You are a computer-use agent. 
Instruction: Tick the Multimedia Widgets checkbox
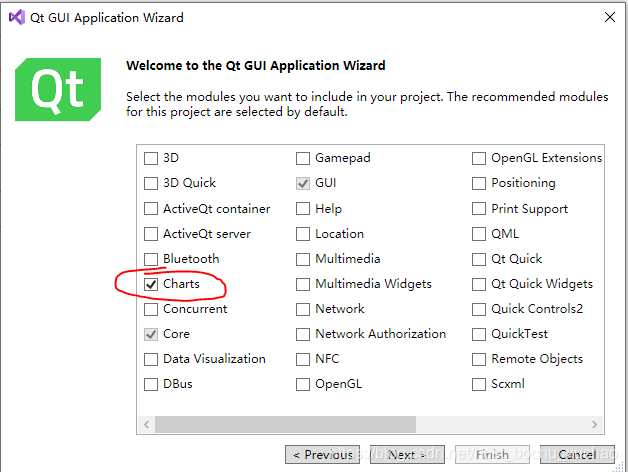[303, 284]
